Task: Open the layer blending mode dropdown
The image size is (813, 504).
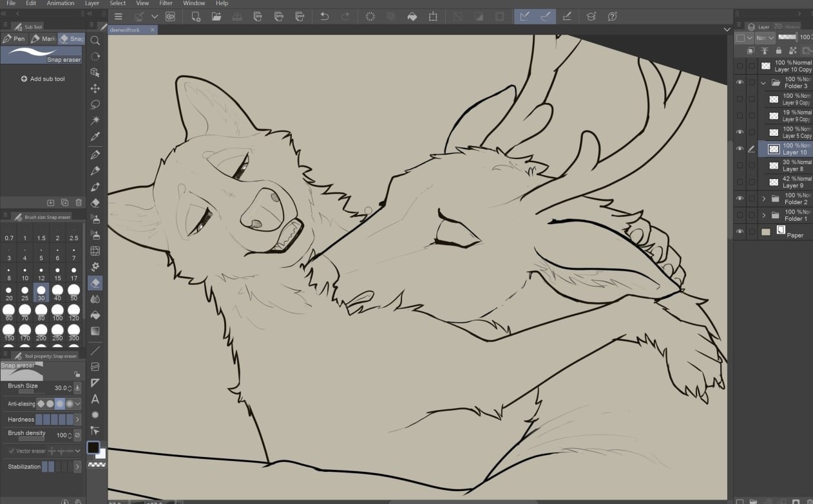Action: click(x=765, y=38)
